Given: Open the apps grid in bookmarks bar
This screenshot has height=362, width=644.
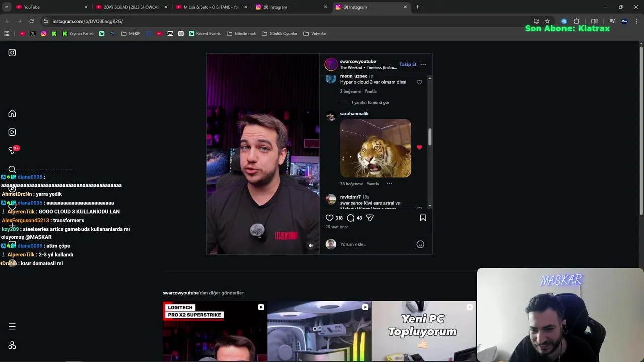Looking at the screenshot, I should coord(7,34).
